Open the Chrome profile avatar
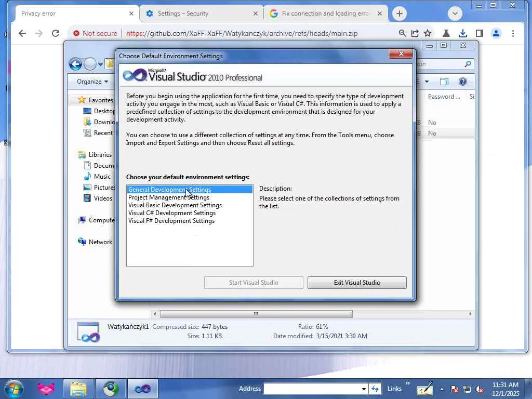Image resolution: width=532 pixels, height=399 pixels. (x=496, y=33)
